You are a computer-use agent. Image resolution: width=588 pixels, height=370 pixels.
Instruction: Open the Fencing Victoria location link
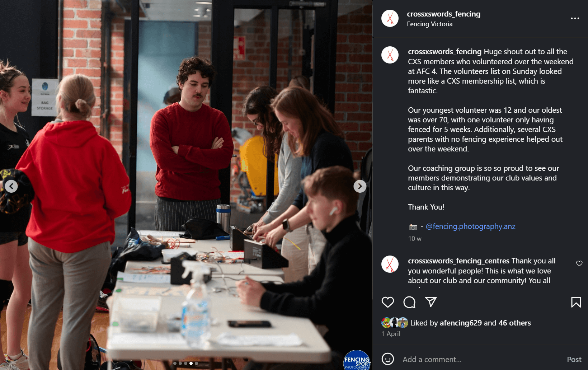tap(429, 24)
